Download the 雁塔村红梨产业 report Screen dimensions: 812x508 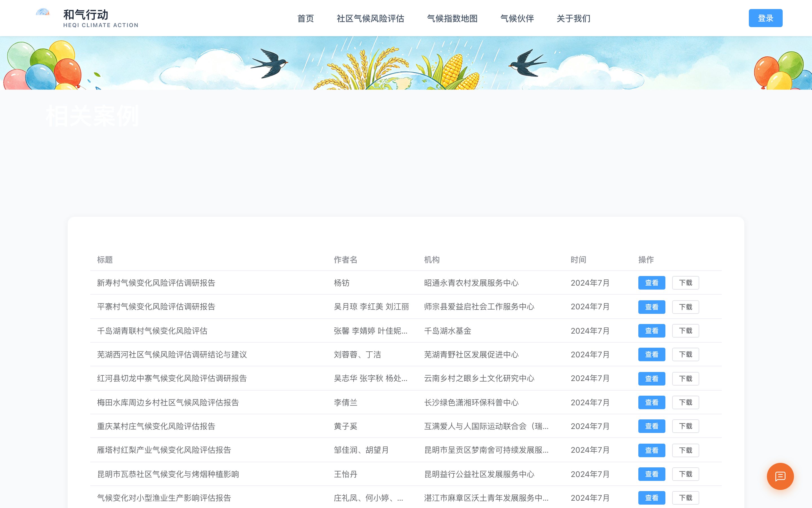(x=685, y=450)
